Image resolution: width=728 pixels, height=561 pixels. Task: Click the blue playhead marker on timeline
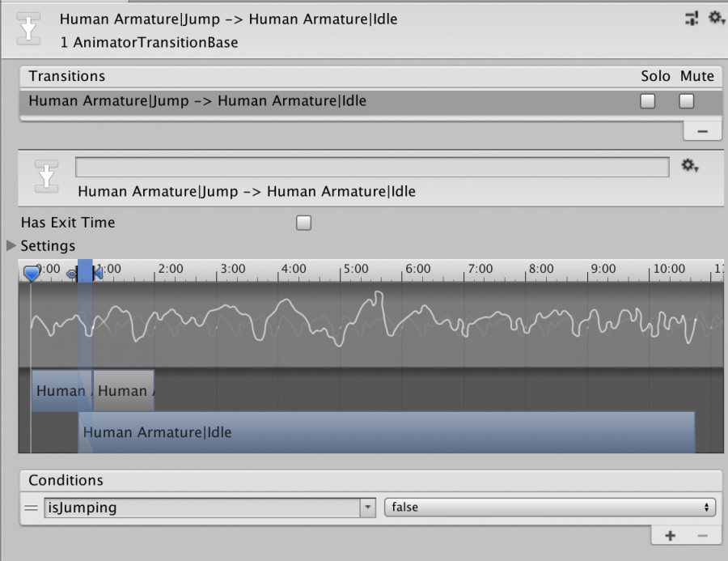32,273
